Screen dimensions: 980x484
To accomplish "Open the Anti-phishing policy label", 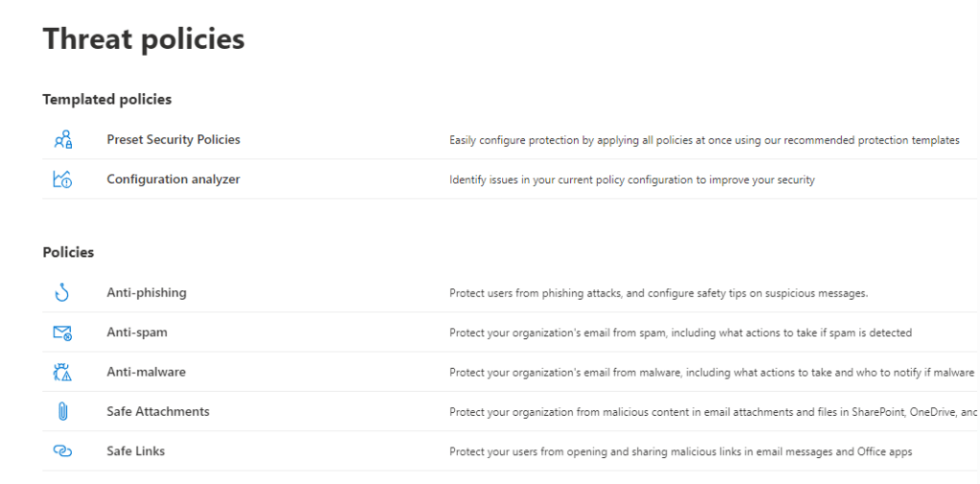I will [147, 292].
